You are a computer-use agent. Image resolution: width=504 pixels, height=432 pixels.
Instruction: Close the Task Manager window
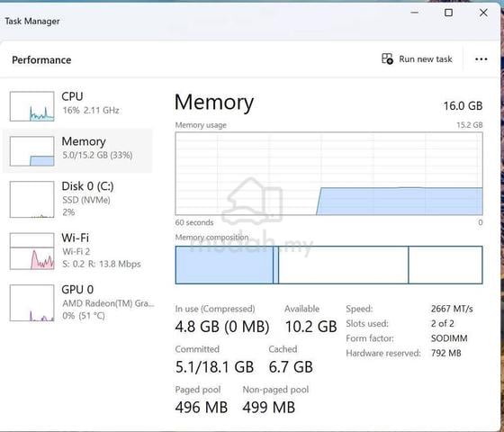pos(483,13)
